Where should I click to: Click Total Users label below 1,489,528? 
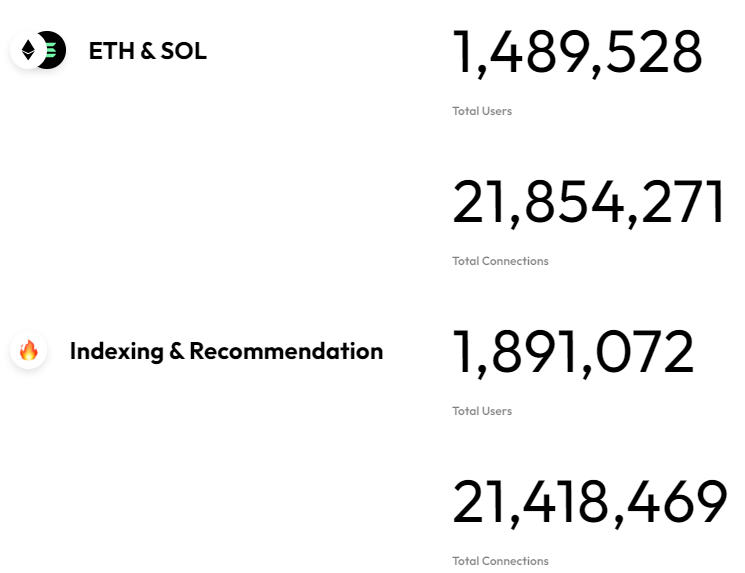tap(482, 111)
